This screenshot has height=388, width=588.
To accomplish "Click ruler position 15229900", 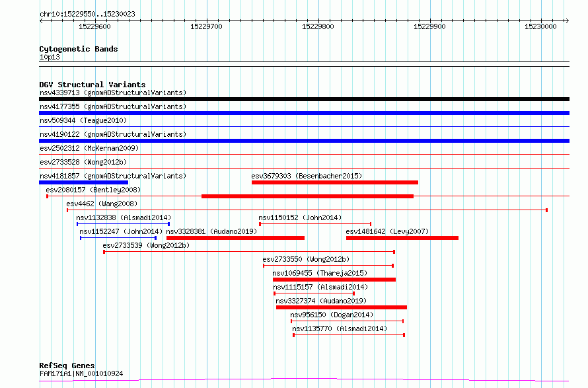I will click(x=429, y=26).
